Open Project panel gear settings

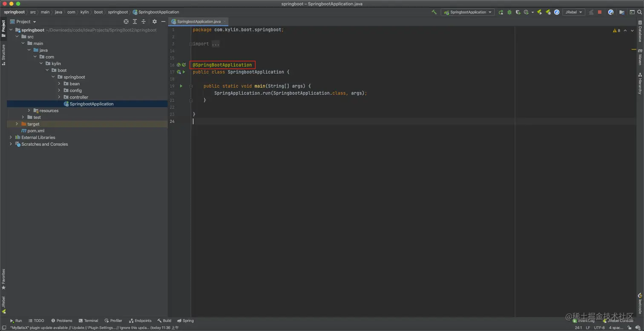pyautogui.click(x=155, y=21)
